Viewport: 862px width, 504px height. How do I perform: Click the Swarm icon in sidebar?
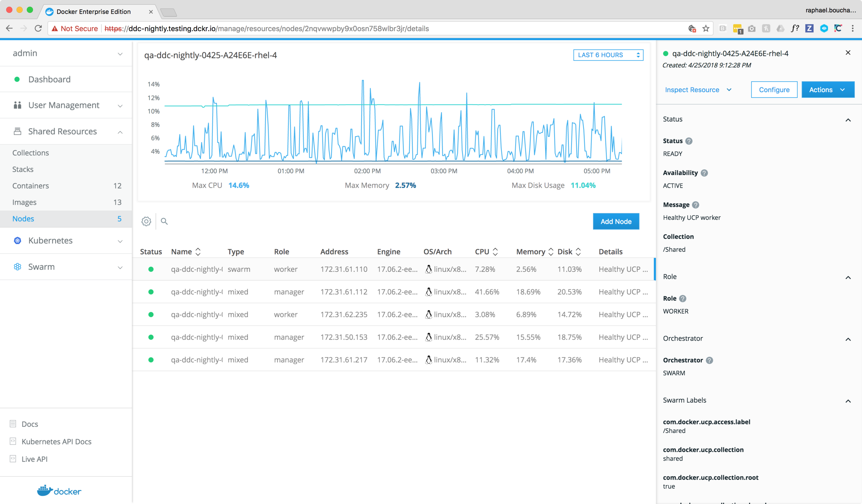click(x=17, y=266)
